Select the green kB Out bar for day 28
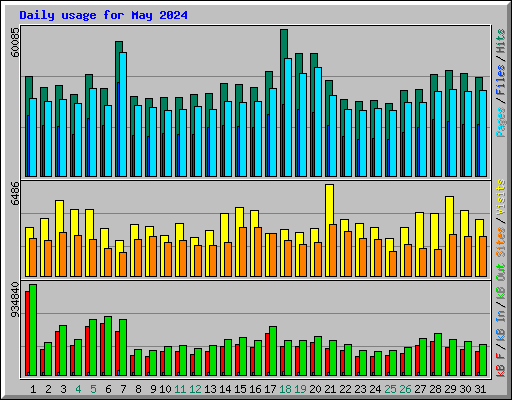 click(438, 354)
